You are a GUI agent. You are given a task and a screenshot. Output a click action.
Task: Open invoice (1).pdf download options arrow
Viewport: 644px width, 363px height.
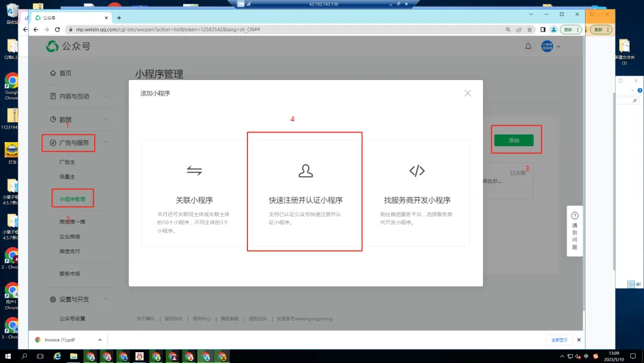coord(100,340)
